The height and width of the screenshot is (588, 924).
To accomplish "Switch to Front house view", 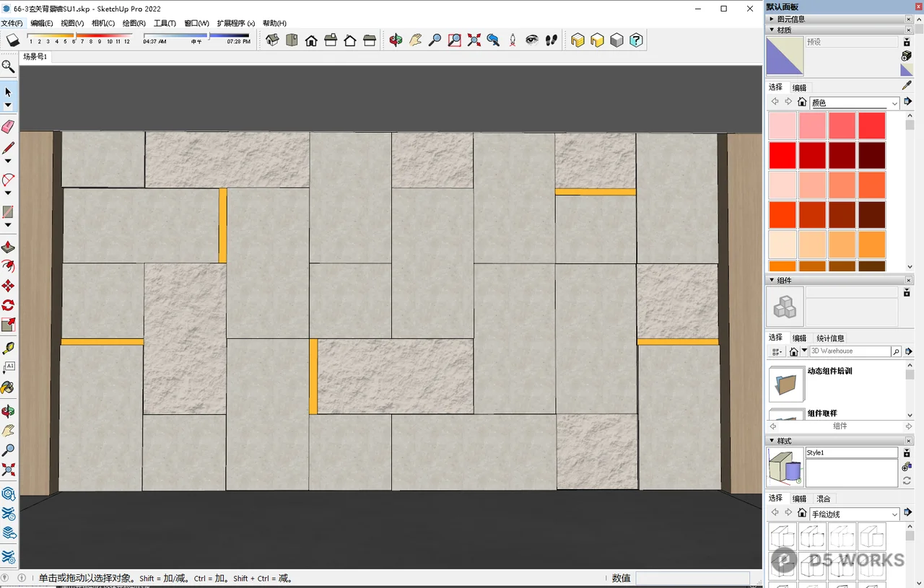I will coord(311,40).
